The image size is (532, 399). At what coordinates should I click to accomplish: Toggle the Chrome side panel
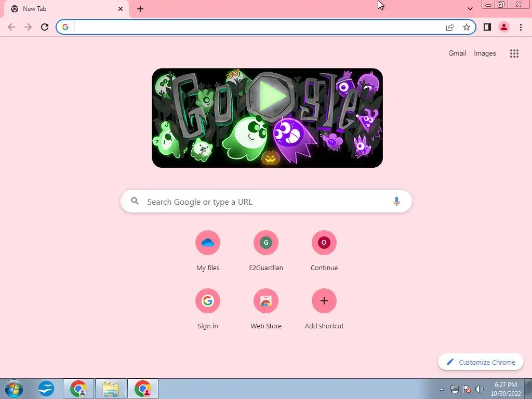tap(487, 27)
